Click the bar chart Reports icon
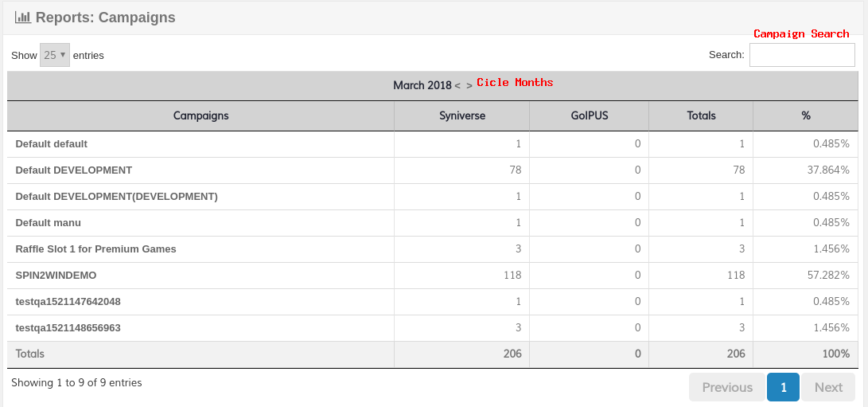The height and width of the screenshot is (407, 868). pos(23,17)
